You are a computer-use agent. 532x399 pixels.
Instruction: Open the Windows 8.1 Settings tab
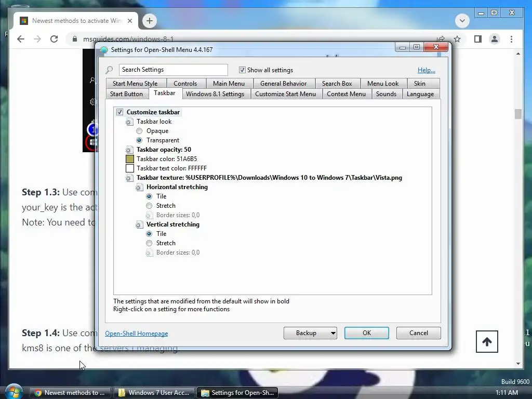215,94
